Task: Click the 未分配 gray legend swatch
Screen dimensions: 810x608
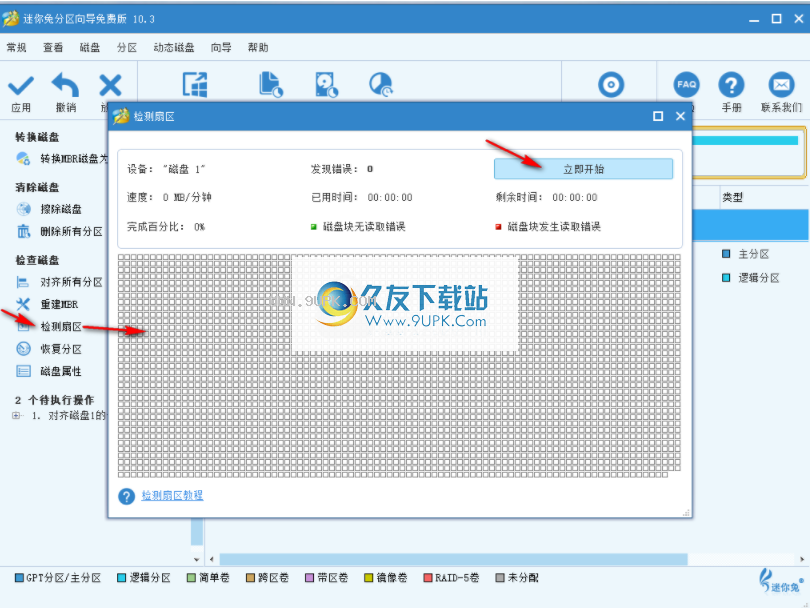Action: coord(500,578)
